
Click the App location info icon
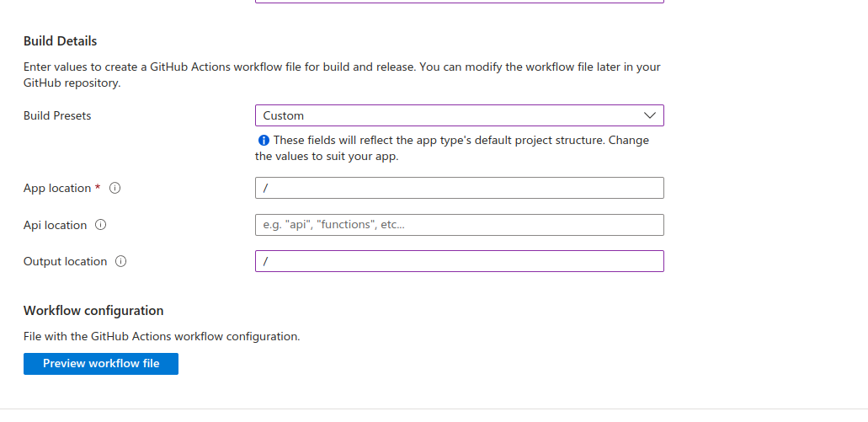pos(115,188)
